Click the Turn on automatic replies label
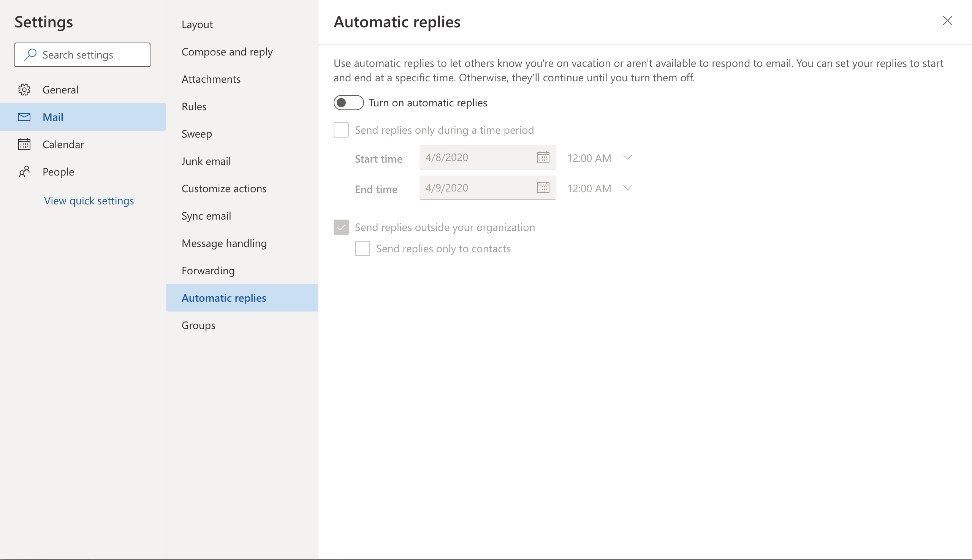Screen dimensions: 972x560 point(428,103)
